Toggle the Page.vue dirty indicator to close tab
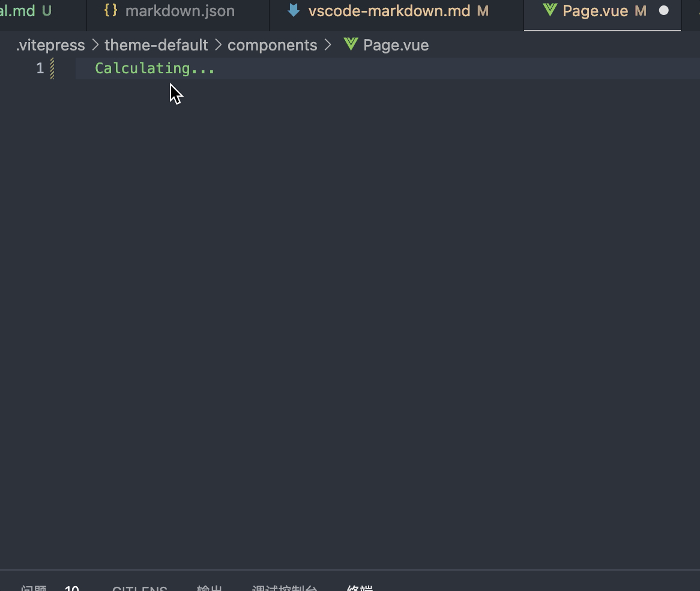Image resolution: width=700 pixels, height=591 pixels. point(665,10)
